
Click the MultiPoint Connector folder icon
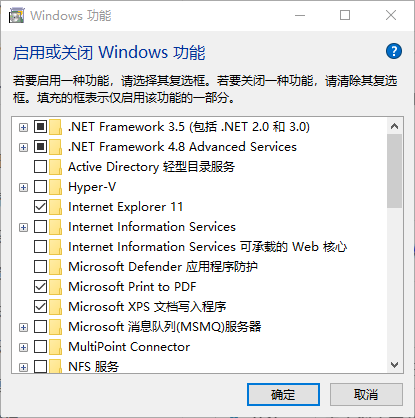56,347
